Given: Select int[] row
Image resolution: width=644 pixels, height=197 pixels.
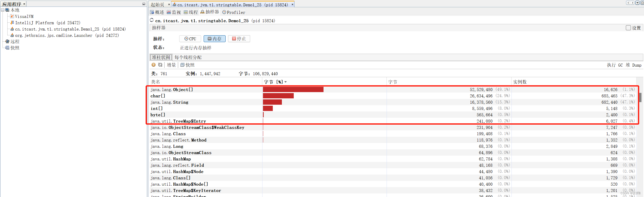Looking at the screenshot, I should 393,108.
